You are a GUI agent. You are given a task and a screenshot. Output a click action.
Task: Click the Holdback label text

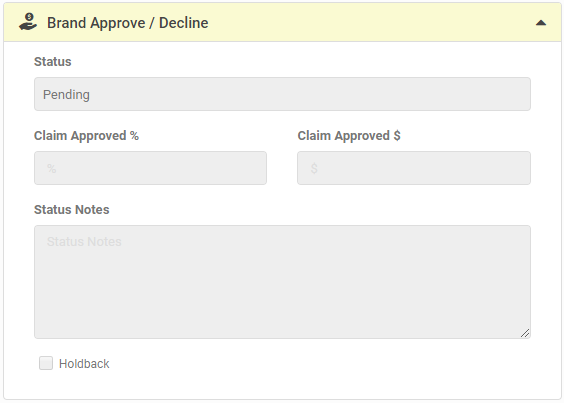click(x=84, y=364)
